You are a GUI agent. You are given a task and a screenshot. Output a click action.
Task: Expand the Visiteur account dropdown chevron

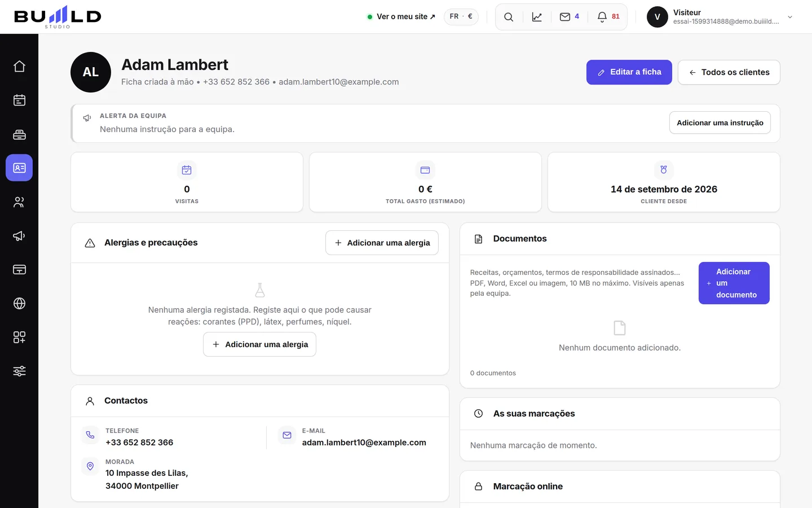[x=790, y=17]
